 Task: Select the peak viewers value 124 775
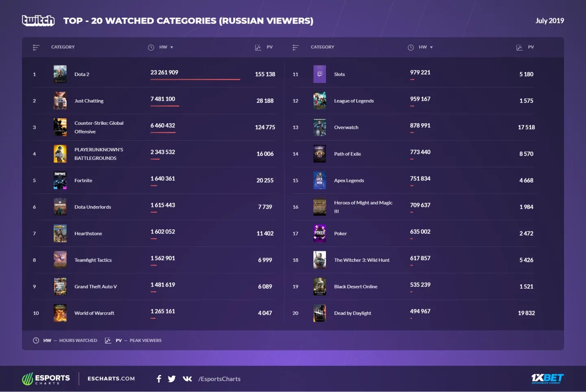[265, 127]
